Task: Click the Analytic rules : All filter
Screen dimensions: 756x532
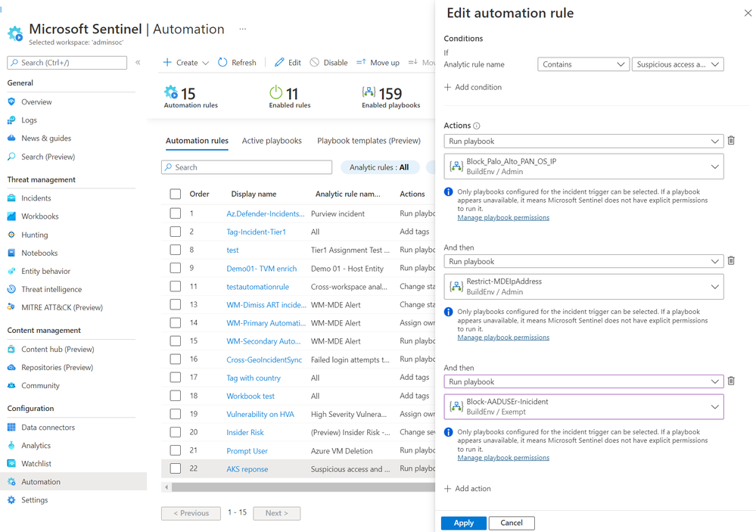Action: point(379,167)
